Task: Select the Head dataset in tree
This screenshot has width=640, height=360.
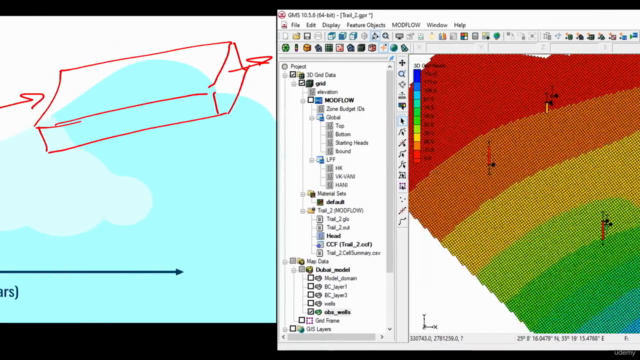Action: [x=333, y=236]
